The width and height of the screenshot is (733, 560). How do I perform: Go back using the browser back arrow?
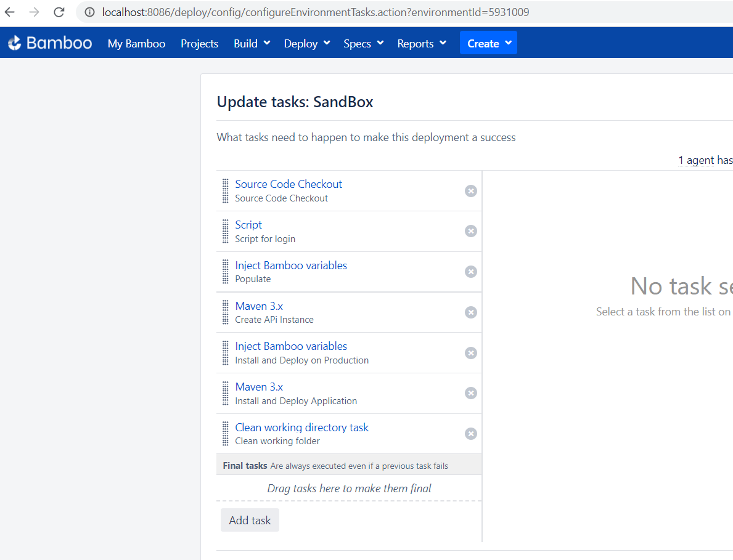tap(10, 12)
